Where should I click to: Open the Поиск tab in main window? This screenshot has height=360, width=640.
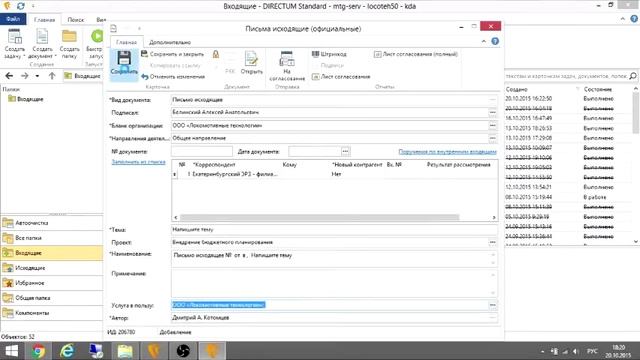tap(76, 20)
